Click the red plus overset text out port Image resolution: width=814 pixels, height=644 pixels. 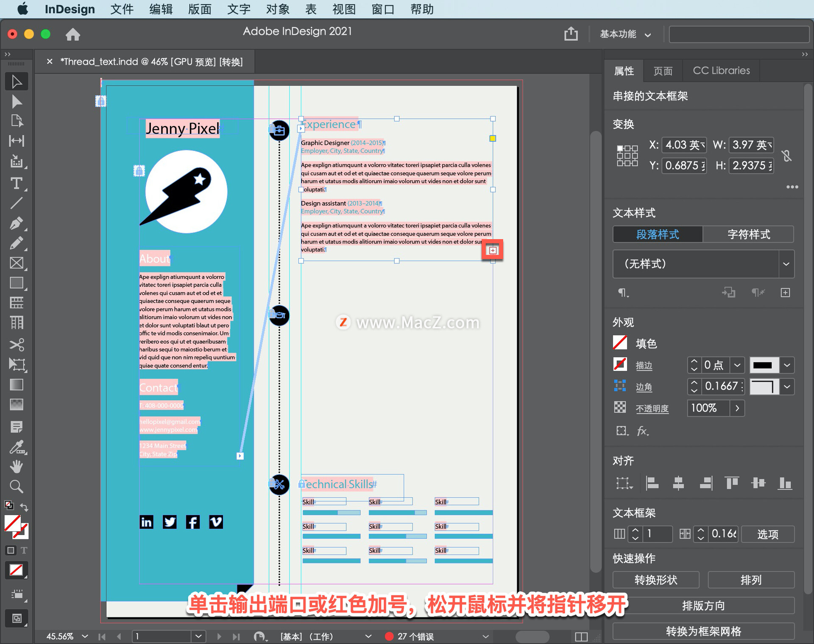pos(493,251)
